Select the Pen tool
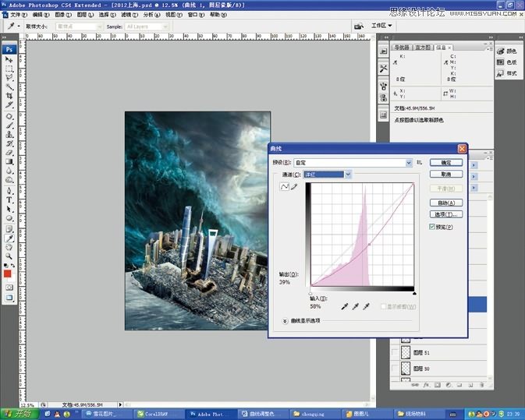 (x=9, y=191)
